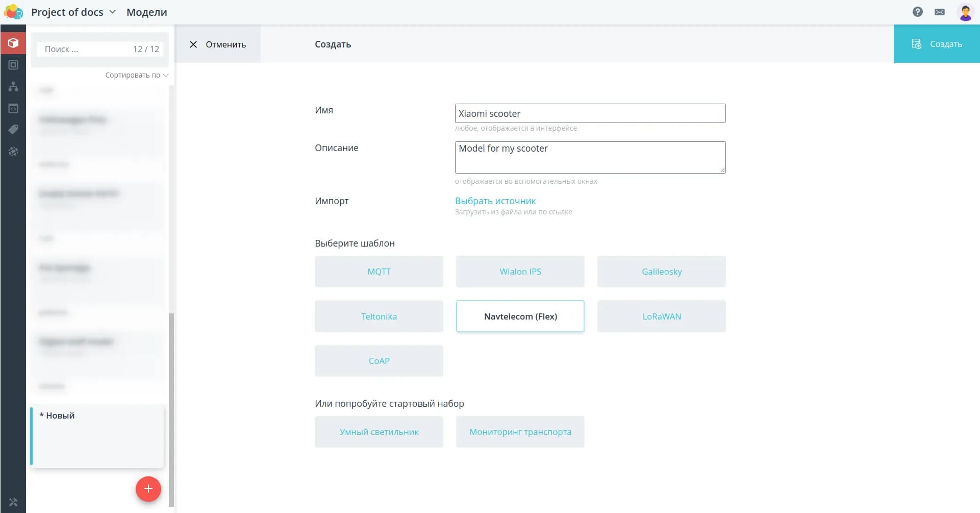Screen dimensions: 980x513
Task: Open the globe icon in sidebar
Action: [x=13, y=152]
